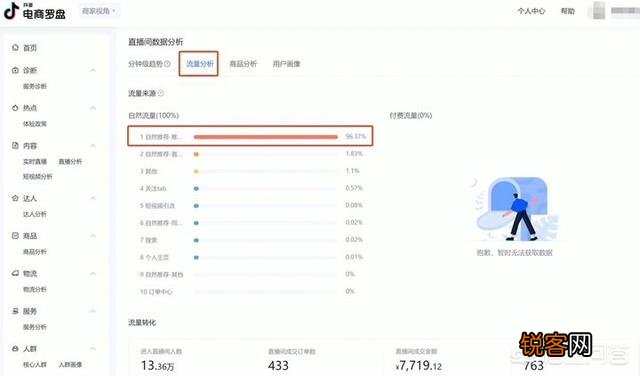Image resolution: width=640 pixels, height=376 pixels.
Task: Click info icon beside 分钟级趋势
Action: tap(167, 64)
